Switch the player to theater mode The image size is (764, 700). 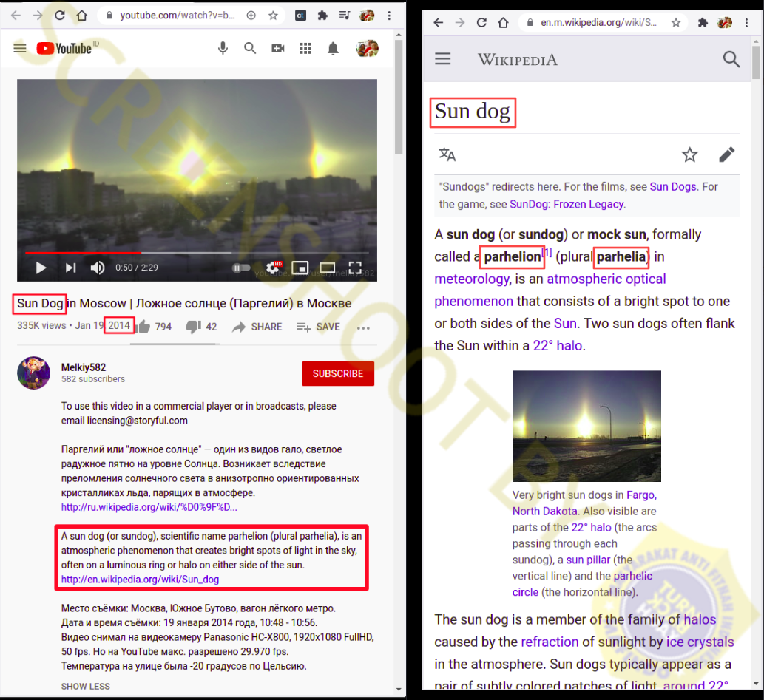(328, 268)
